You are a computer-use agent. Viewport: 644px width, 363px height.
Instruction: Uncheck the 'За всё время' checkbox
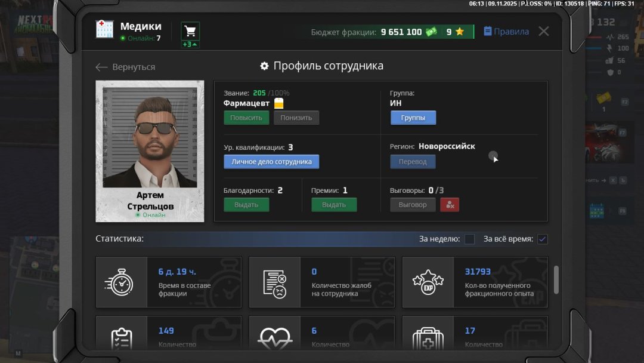tap(542, 239)
